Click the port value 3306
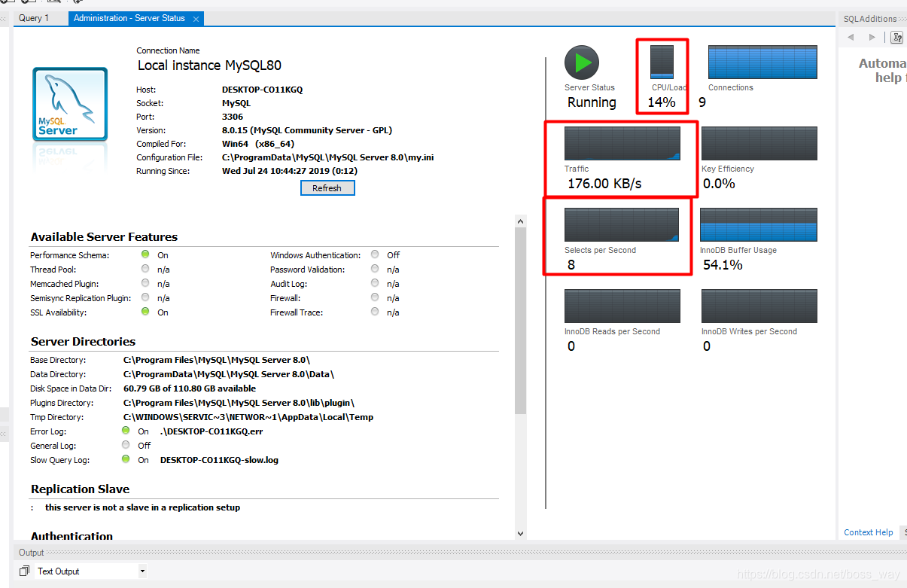The image size is (907, 588). point(233,117)
